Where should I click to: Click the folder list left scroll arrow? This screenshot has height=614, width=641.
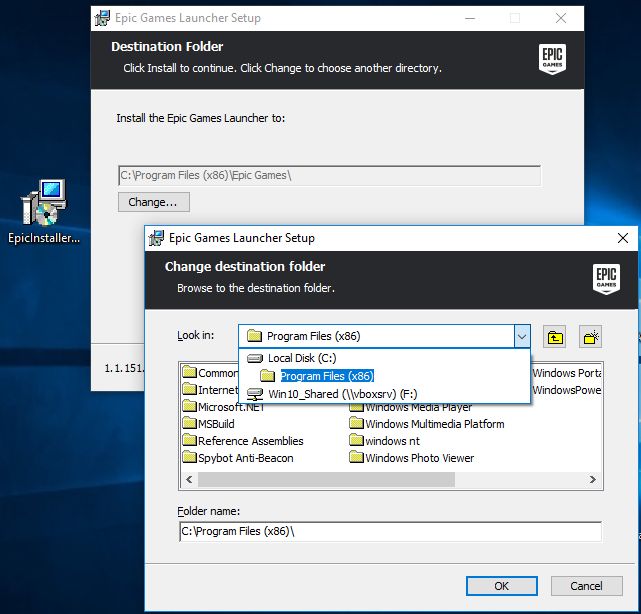click(x=189, y=479)
